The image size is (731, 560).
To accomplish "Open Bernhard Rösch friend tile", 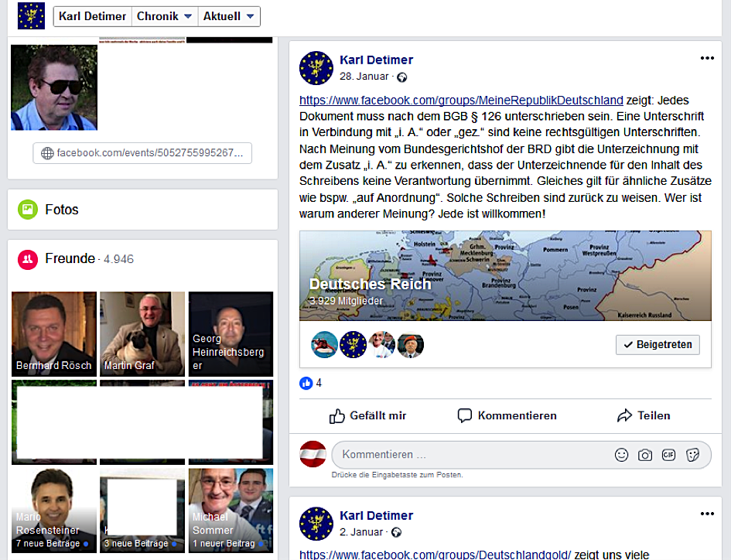I will click(x=54, y=334).
